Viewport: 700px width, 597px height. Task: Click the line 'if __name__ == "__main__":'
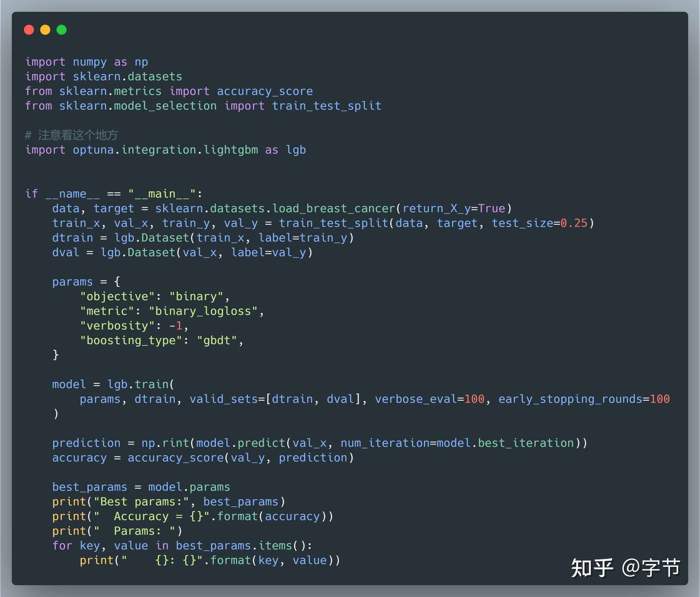point(114,194)
